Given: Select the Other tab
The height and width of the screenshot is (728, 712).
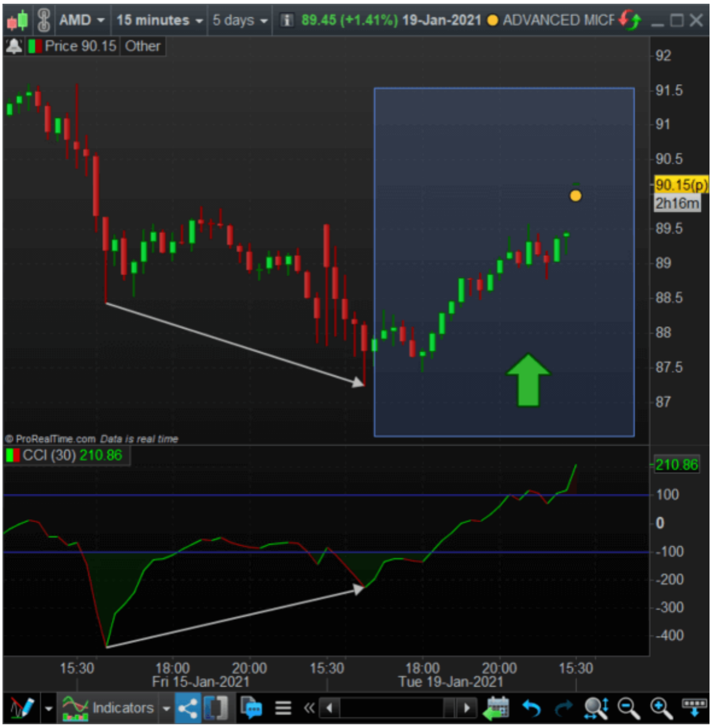Looking at the screenshot, I should 143,46.
